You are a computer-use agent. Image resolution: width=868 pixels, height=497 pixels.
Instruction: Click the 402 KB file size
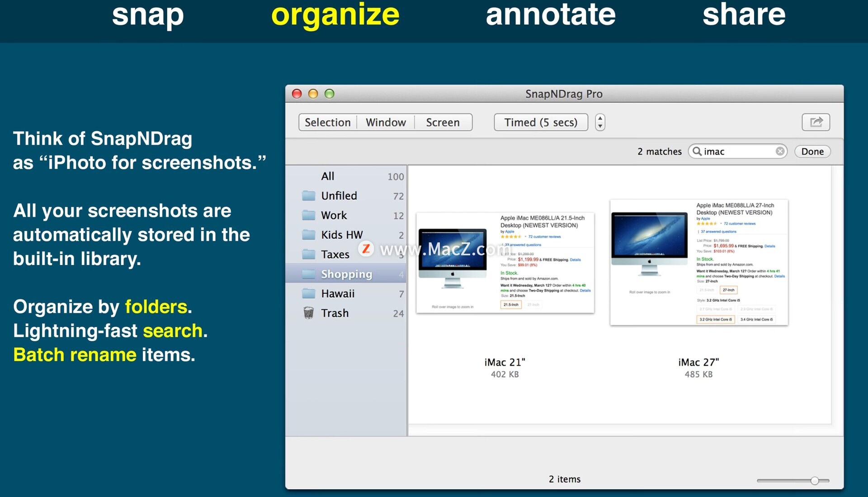(505, 374)
